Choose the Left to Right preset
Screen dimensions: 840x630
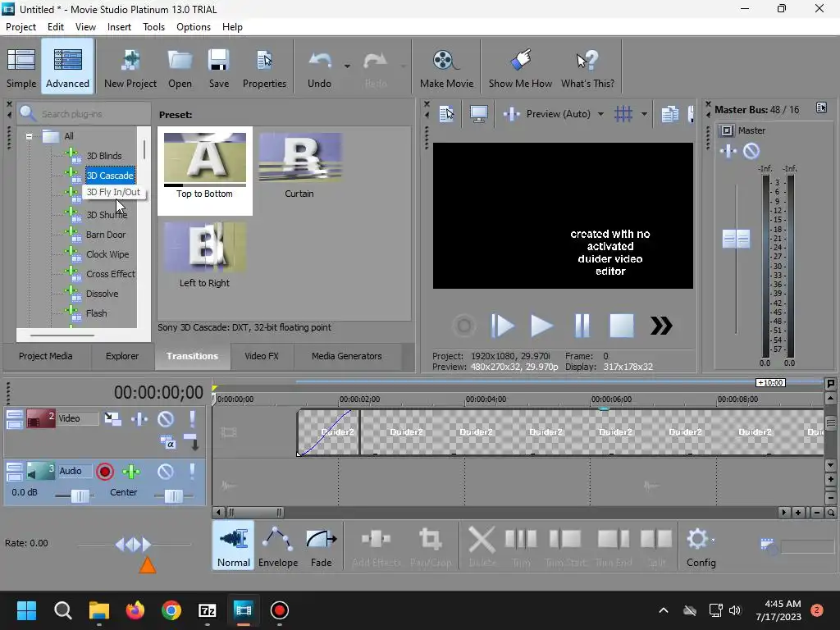[204, 255]
